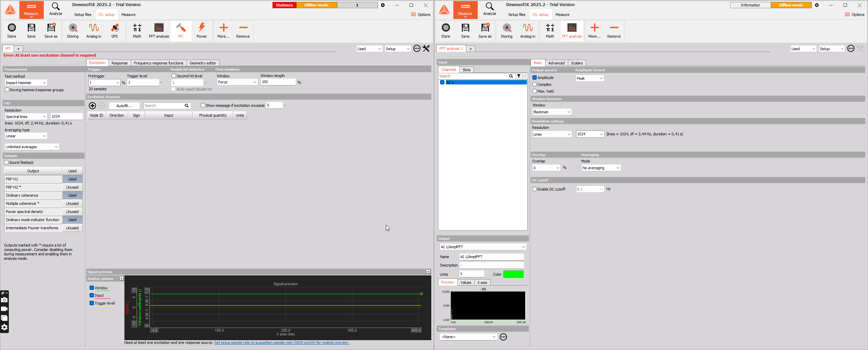Click Information button in right title bar
Image resolution: width=868 pixels, height=350 pixels.
click(x=750, y=5)
